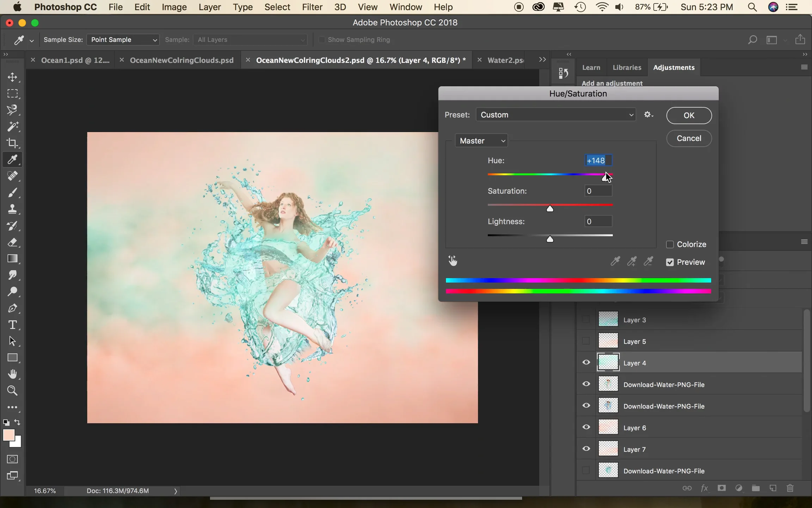Select the Dodge tool
812x508 pixels.
click(12, 292)
